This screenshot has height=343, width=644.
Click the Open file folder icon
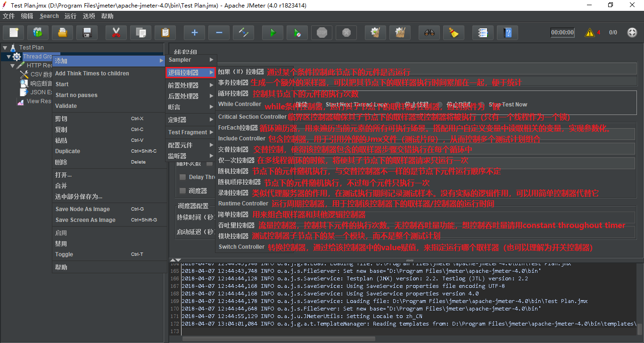coord(62,33)
